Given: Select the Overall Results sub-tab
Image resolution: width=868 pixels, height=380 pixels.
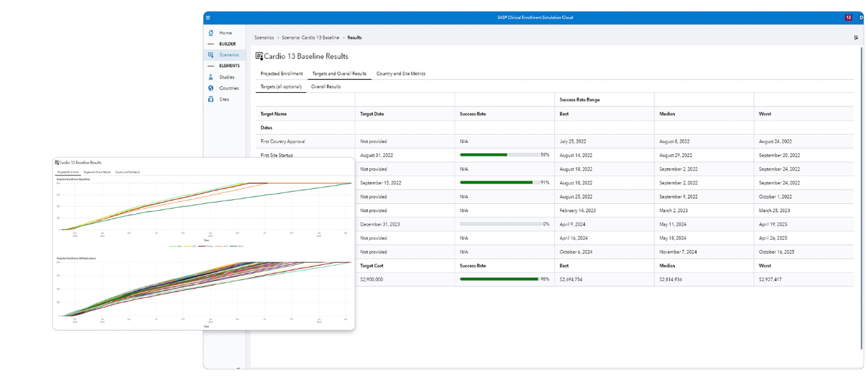Looking at the screenshot, I should coord(325,87).
